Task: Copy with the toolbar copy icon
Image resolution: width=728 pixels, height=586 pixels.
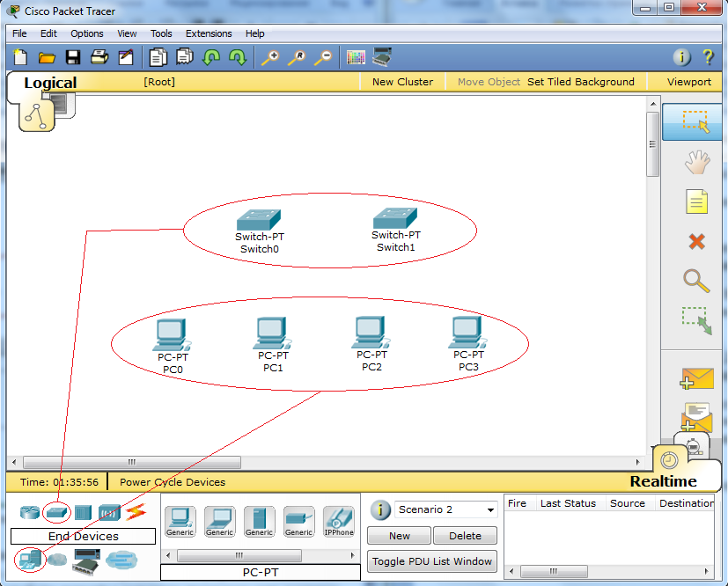Action: coord(158,57)
